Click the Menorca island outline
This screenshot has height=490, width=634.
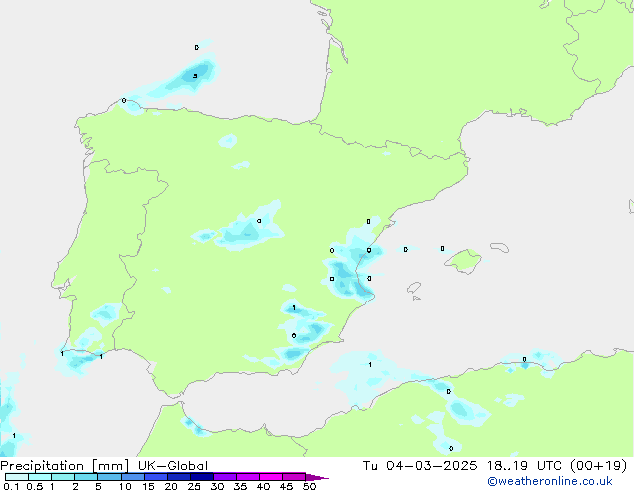coord(500,247)
